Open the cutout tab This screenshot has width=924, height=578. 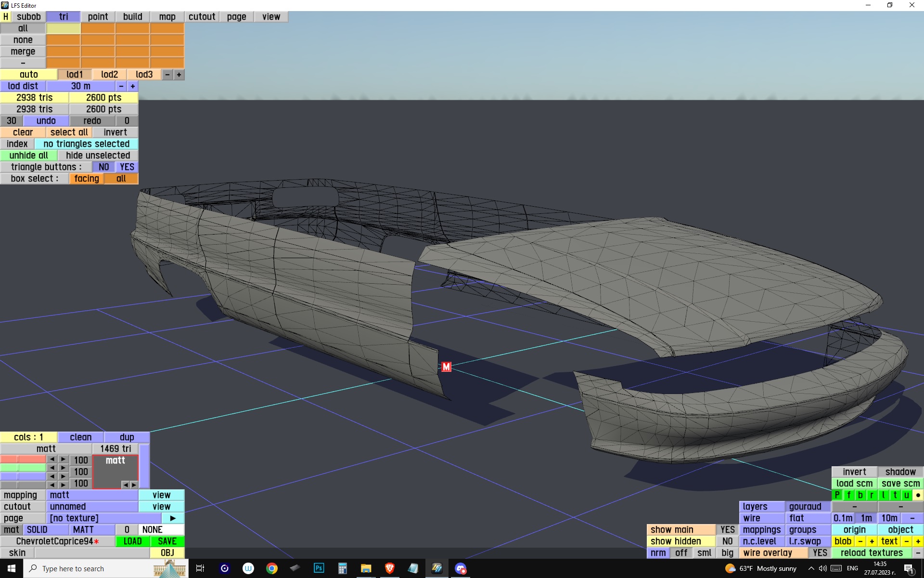tap(202, 17)
